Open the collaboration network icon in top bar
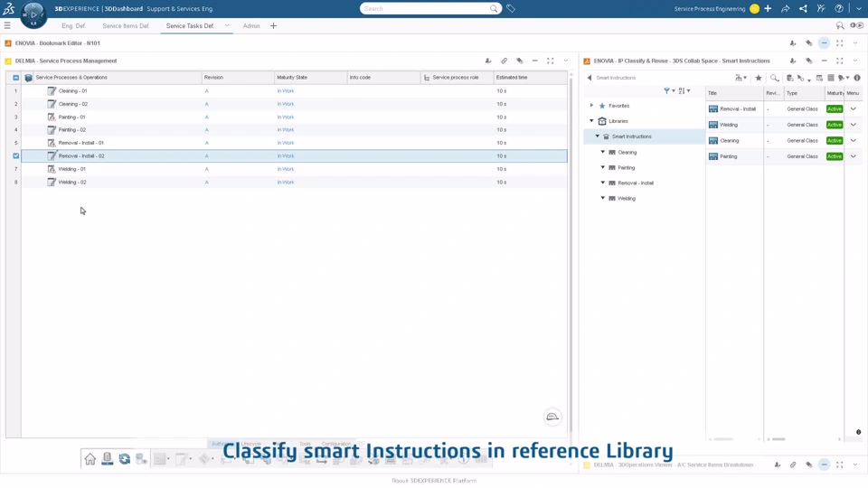This screenshot has height=488, width=868. (x=803, y=9)
